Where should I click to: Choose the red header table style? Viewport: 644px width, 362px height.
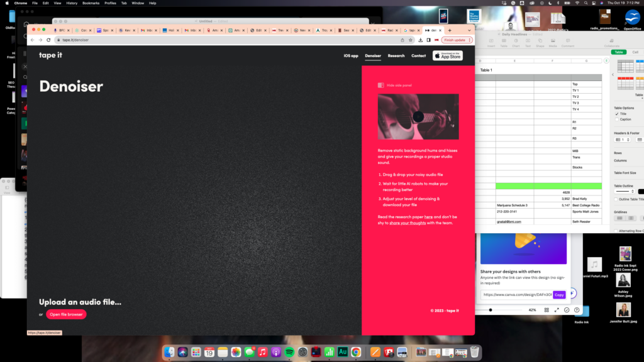pyautogui.click(x=625, y=83)
